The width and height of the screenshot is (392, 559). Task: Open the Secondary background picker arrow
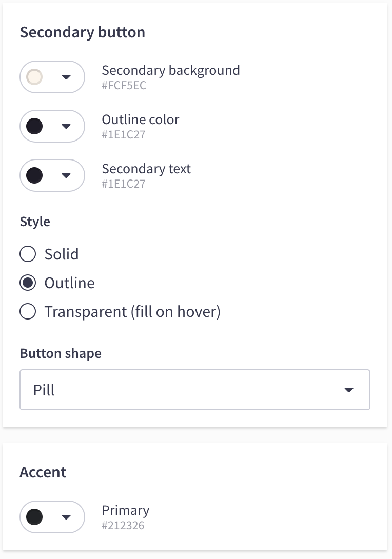66,77
